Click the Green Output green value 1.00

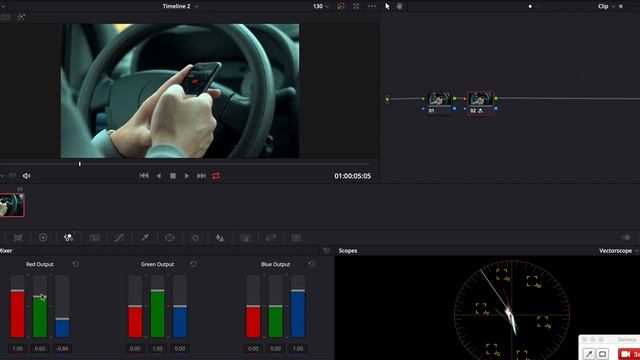(x=158, y=349)
